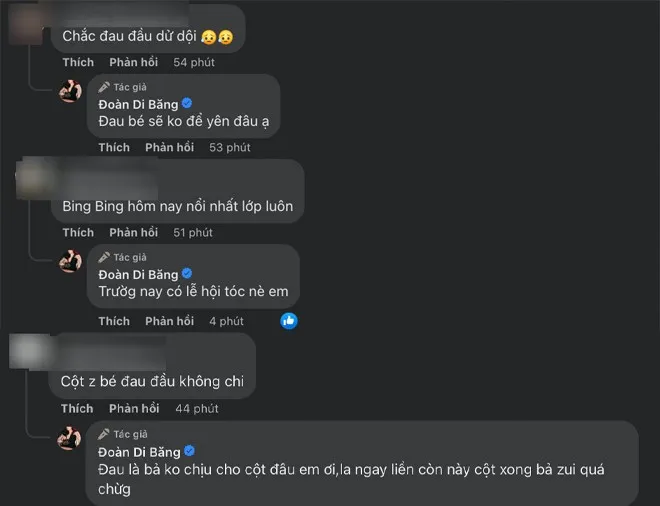
Task: Click the '4 phút' timestamp link
Action: tap(226, 321)
